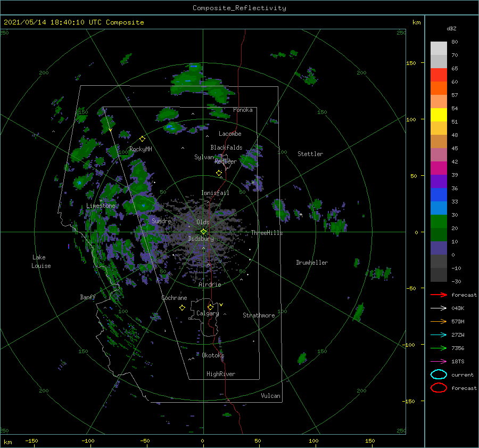The height and width of the screenshot is (448, 479).
Task: Click the white 04DK arrow legend icon
Action: pyautogui.click(x=439, y=308)
